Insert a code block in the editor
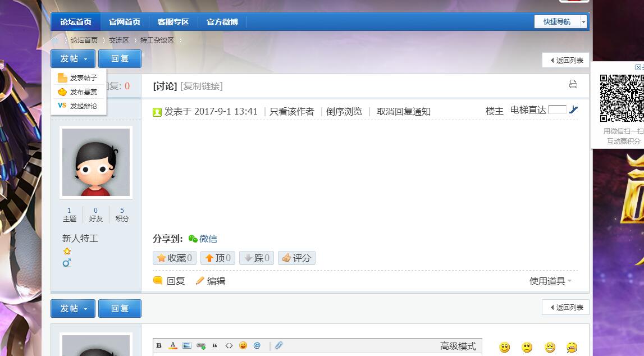The height and width of the screenshot is (356, 644). [x=228, y=345]
